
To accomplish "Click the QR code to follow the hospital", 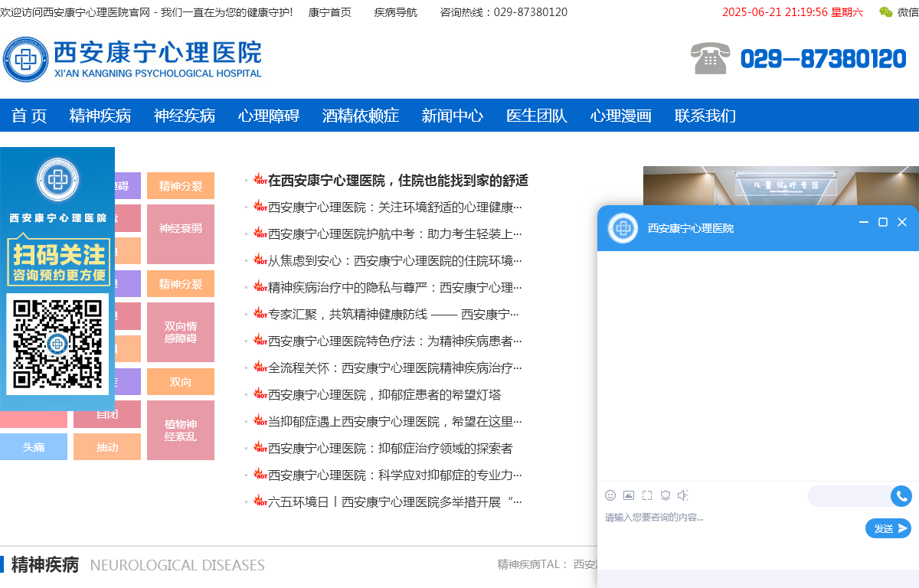I will 57,345.
